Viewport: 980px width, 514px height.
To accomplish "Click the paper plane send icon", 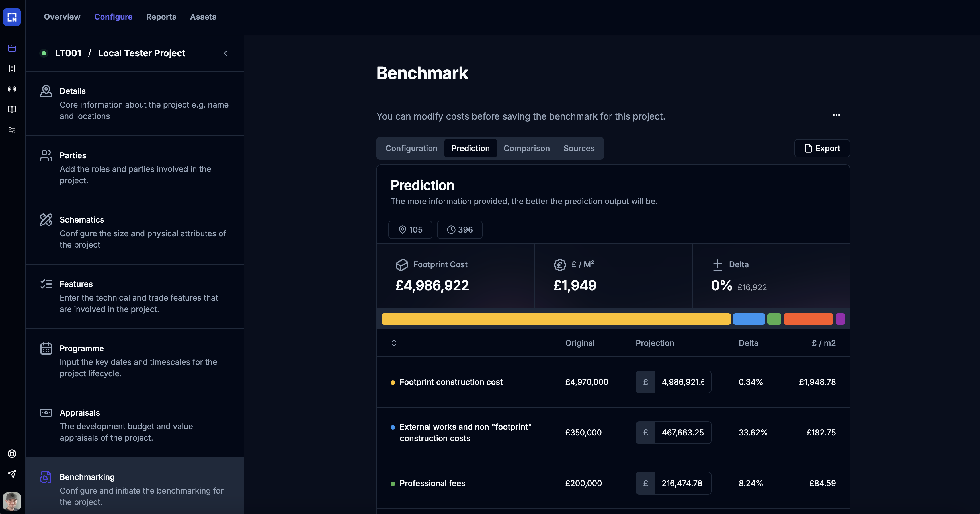I will tap(12, 474).
